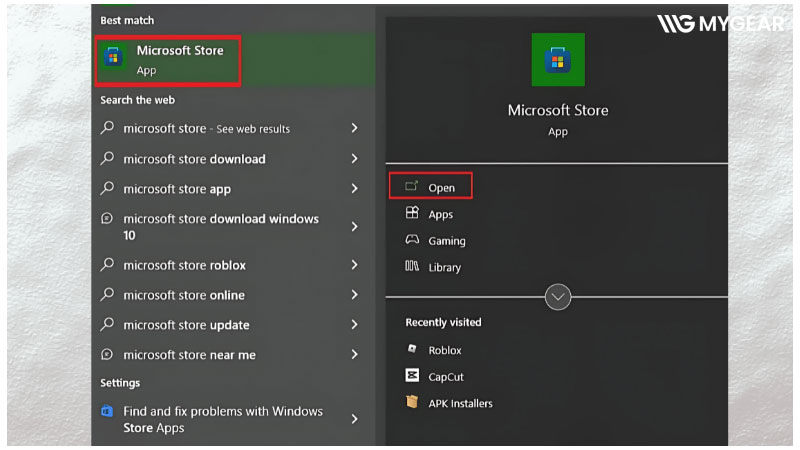Screen dimensions: 800x450
Task: Click the large Microsoft Store tile icon
Action: click(558, 60)
